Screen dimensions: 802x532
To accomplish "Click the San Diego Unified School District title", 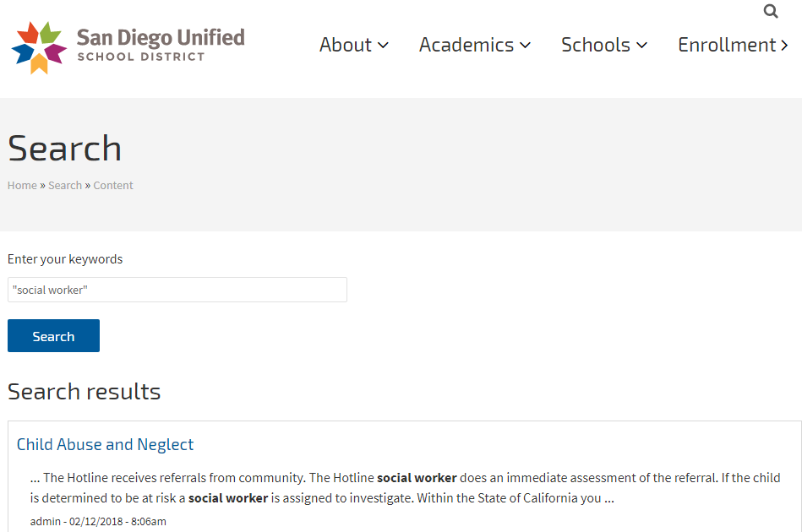I will coord(161,46).
